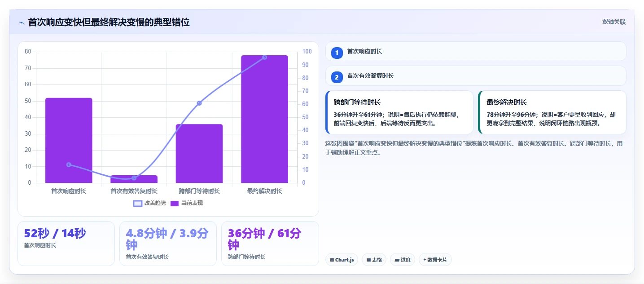Viewport: 644px width, 284px height.
Task: Click the 双轴关联 label in header
Action: pos(613,22)
